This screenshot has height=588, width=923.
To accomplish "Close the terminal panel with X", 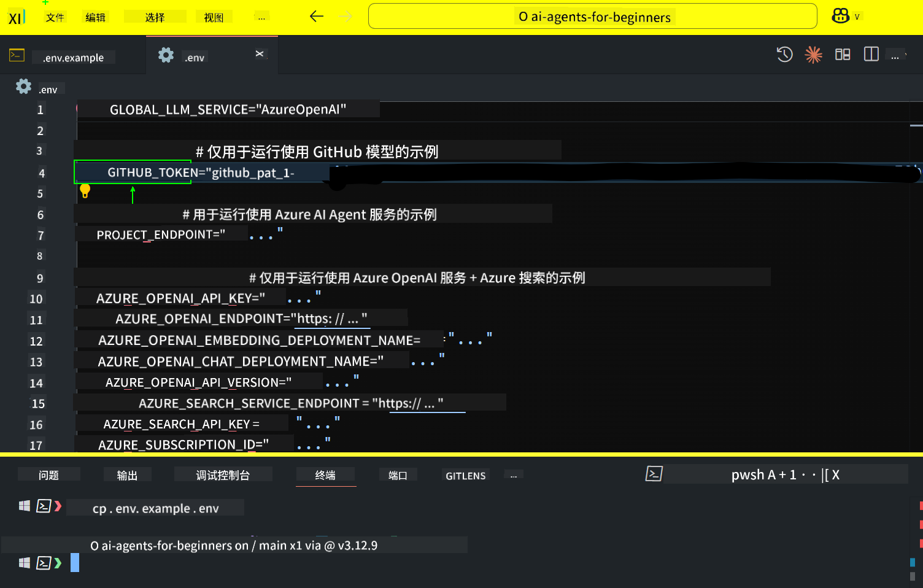I will point(836,474).
